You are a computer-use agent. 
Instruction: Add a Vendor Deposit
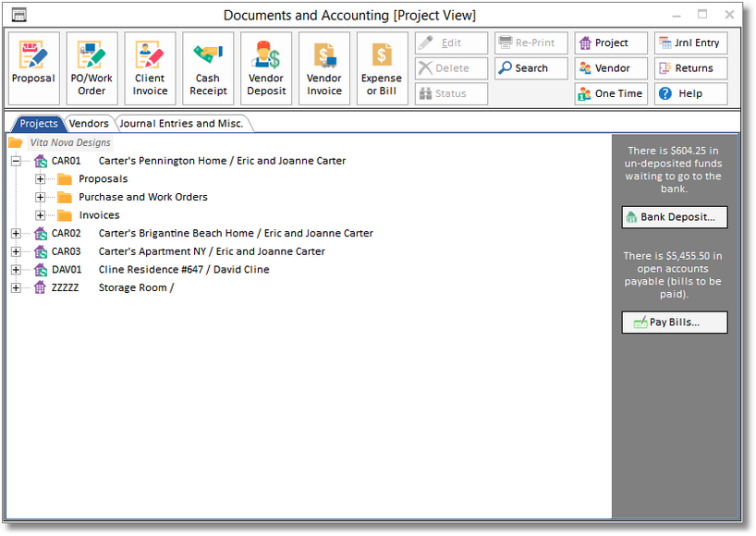[266, 68]
